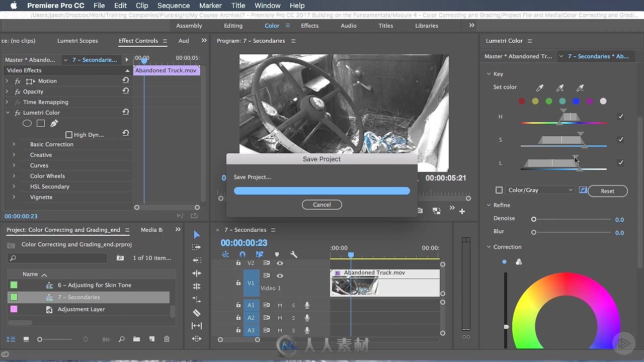Switch to the Editing workspace
The width and height of the screenshot is (644, 362).
coord(233,26)
